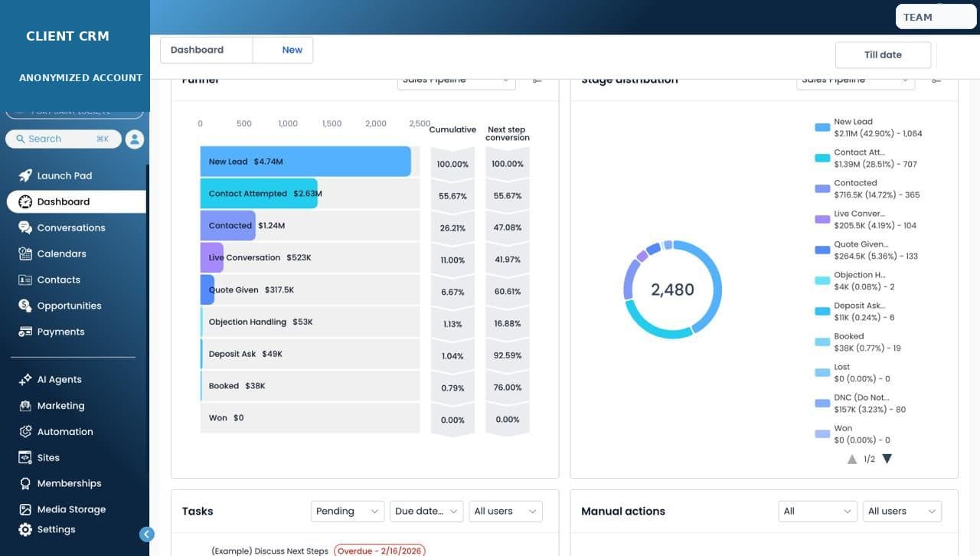Click Deposit Ask $49K funnel row
980x556 pixels.
(310, 354)
